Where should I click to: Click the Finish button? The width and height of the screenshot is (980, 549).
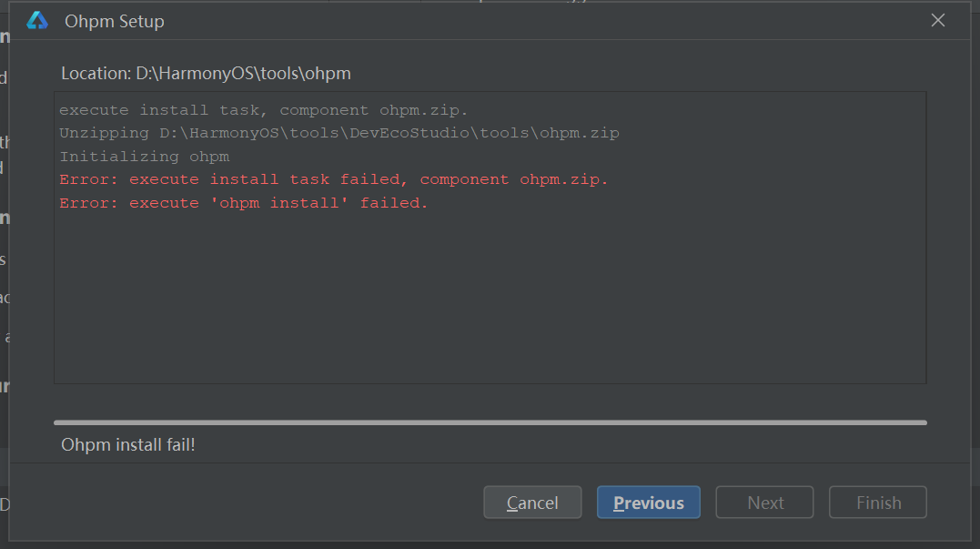tap(877, 502)
